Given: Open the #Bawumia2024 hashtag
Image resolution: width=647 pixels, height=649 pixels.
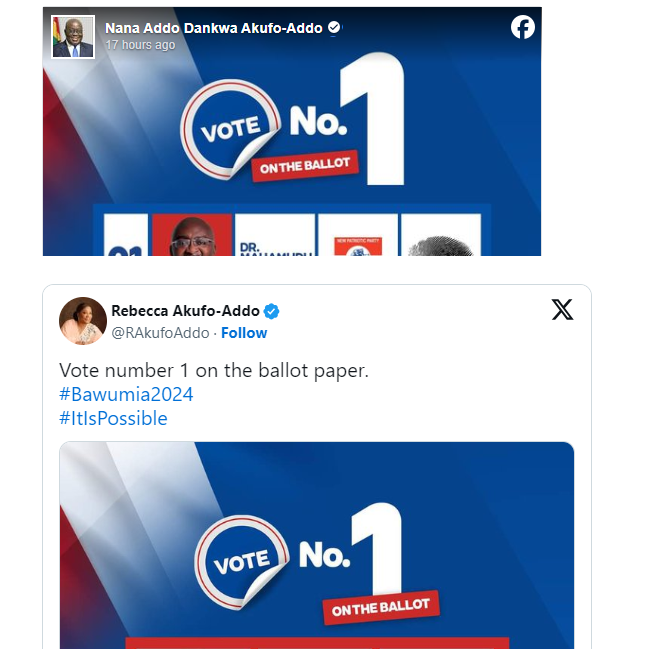Looking at the screenshot, I should click(x=126, y=394).
